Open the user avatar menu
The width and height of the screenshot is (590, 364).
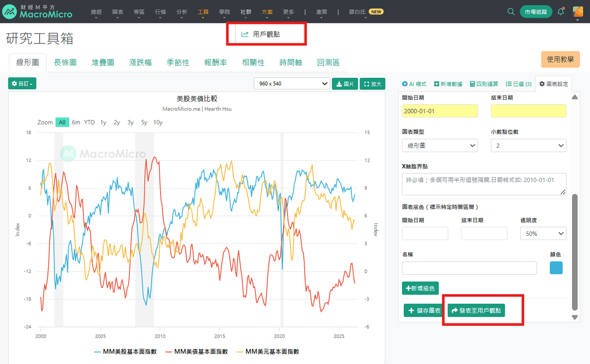point(578,12)
